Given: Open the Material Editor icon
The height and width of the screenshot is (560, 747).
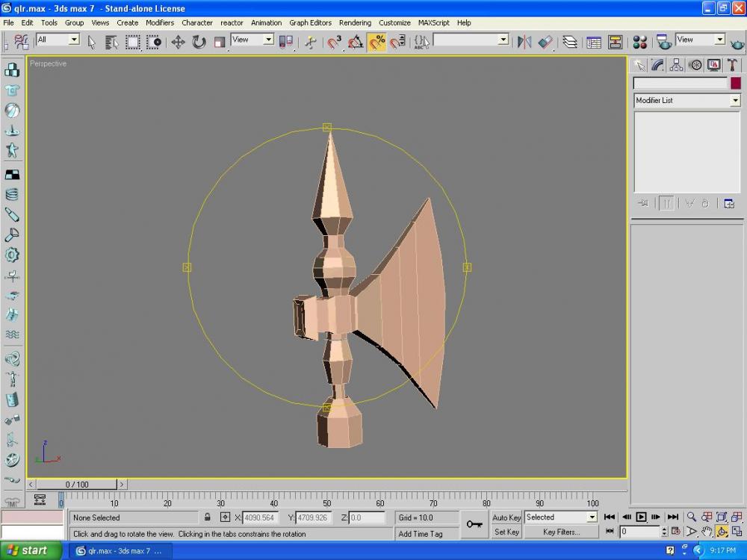Looking at the screenshot, I should pos(640,42).
